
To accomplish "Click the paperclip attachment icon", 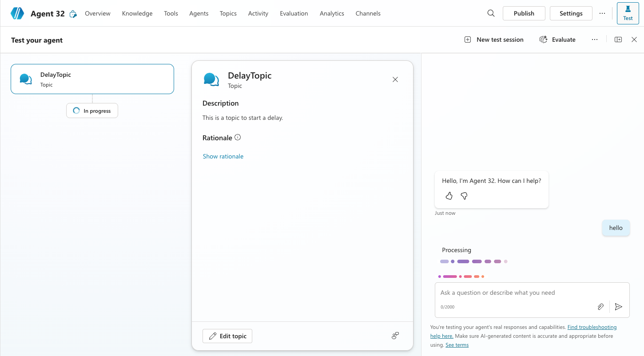I will (600, 307).
